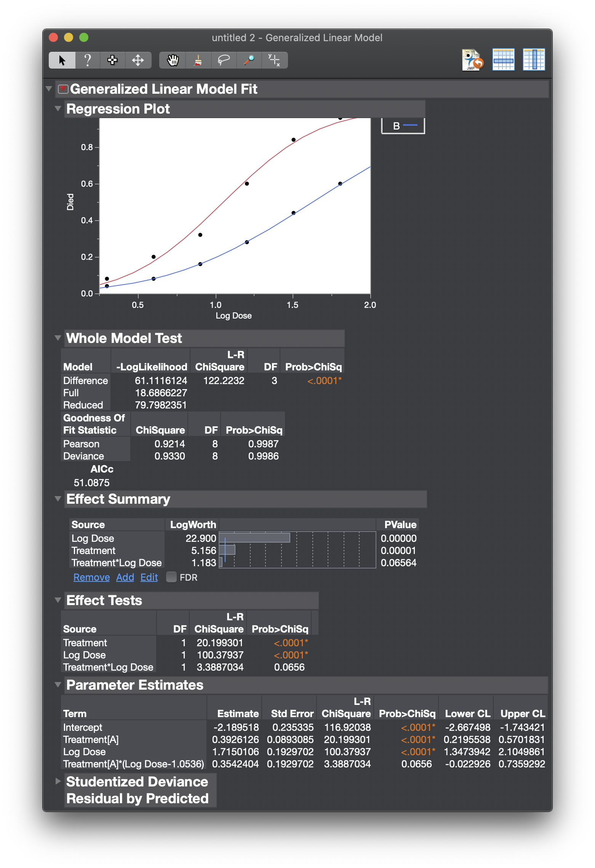This screenshot has height=868, width=595.
Task: Click the Whole Model Test section title
Action: (x=124, y=338)
